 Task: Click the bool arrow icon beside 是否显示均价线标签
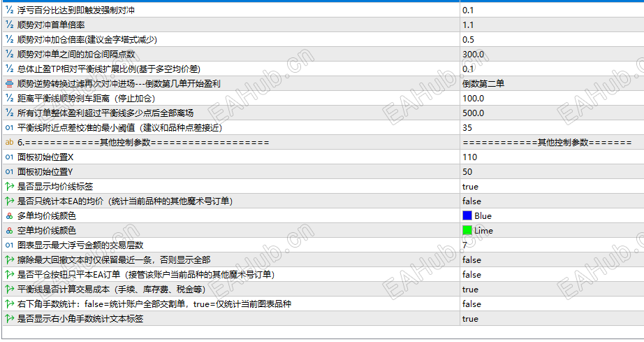click(10, 187)
